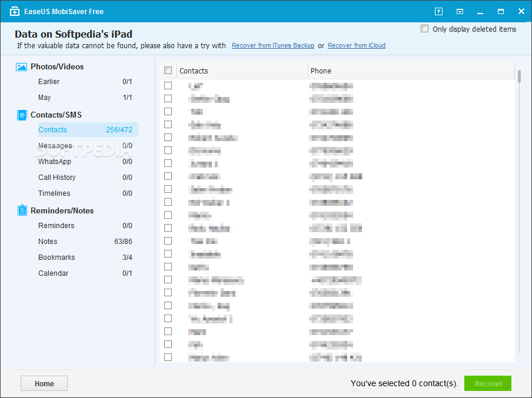
Task: Minimize the MobiSaver window
Action: tap(480, 12)
